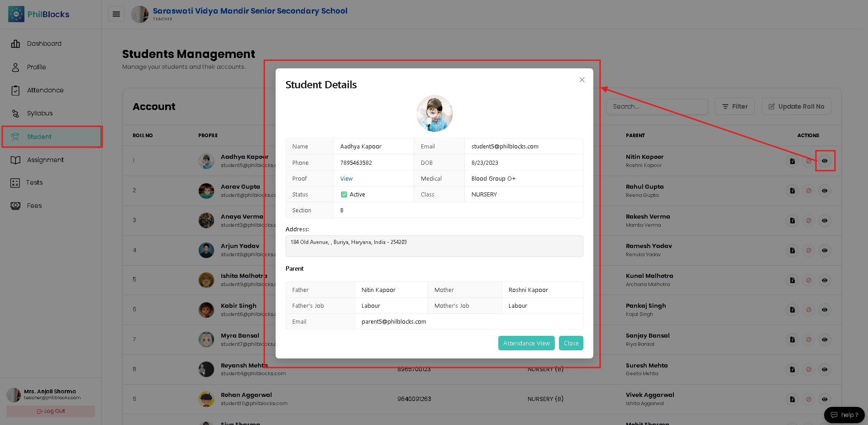Close Student Details with the X icon

point(582,80)
